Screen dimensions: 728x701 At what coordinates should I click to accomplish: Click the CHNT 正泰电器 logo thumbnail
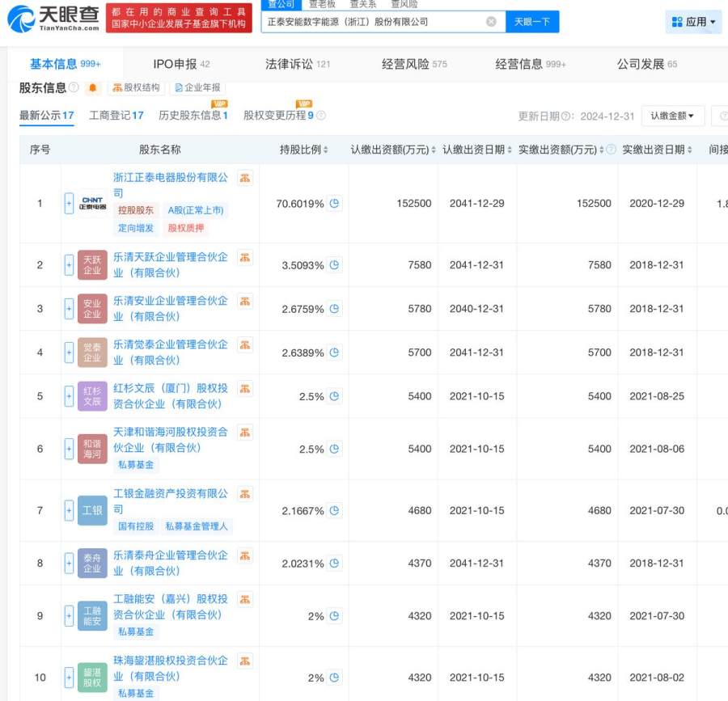pyautogui.click(x=92, y=203)
